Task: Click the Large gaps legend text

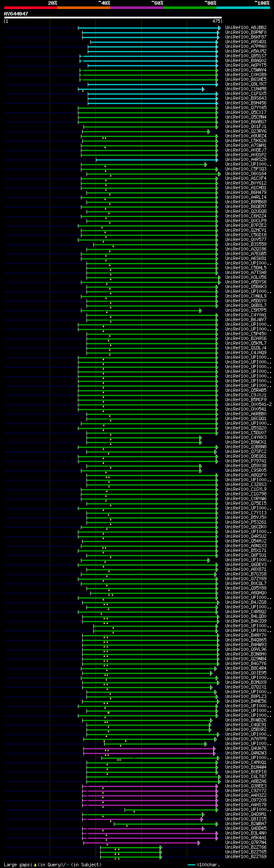Action: click(53, 865)
